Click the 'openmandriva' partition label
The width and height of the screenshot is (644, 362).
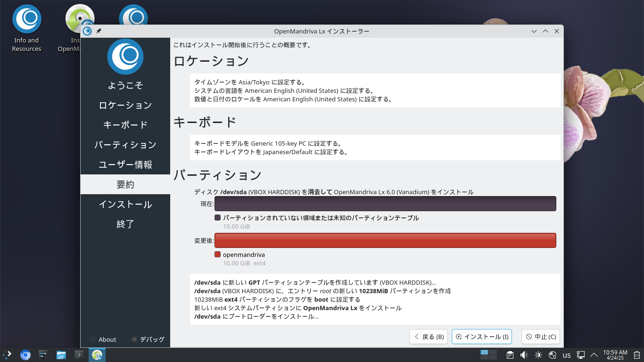pyautogui.click(x=244, y=255)
